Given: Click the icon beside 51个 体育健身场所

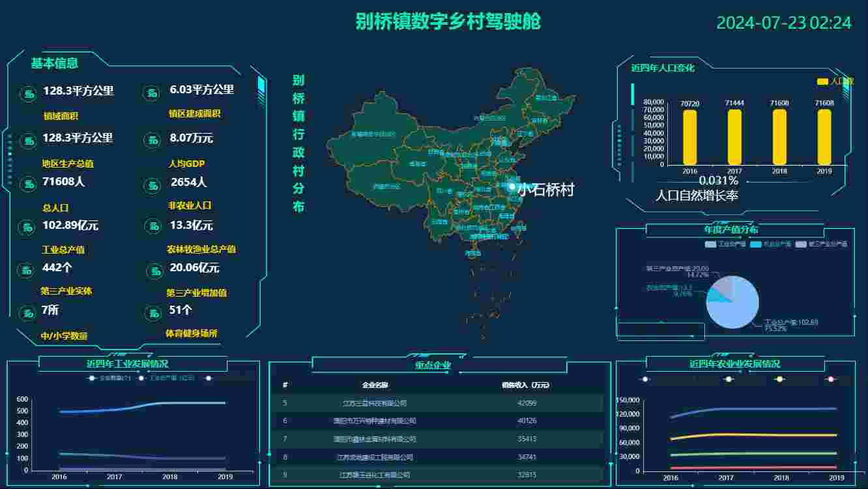Looking at the screenshot, I should [x=152, y=313].
